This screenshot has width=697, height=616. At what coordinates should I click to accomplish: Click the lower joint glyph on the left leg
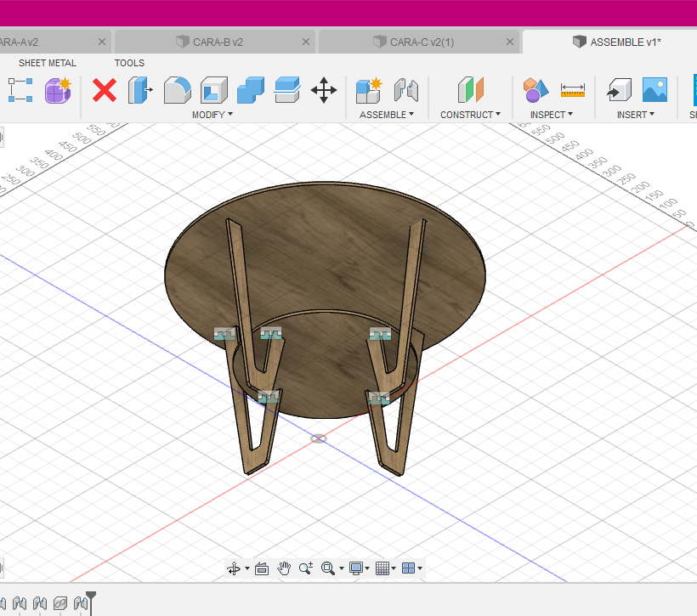point(269,396)
